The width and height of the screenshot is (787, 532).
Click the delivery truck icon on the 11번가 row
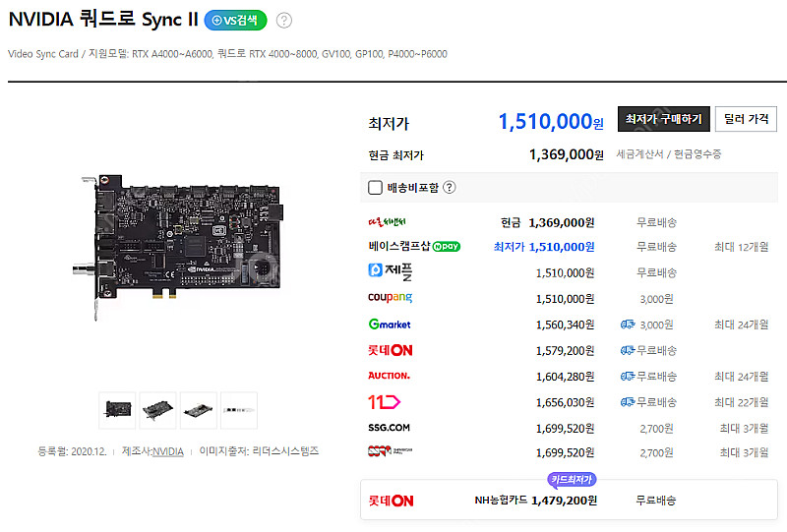(628, 402)
